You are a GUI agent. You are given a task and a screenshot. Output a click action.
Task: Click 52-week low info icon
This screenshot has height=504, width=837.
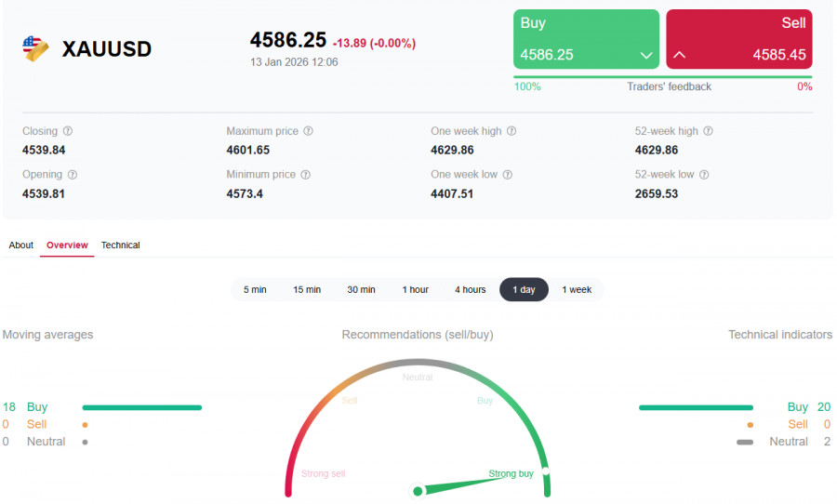(x=704, y=175)
